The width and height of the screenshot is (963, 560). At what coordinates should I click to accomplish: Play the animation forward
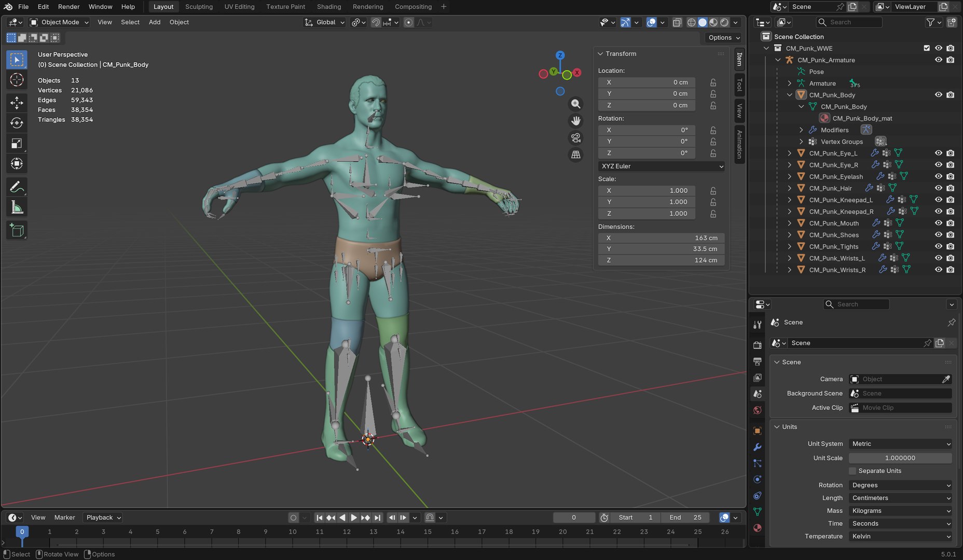pos(353,517)
